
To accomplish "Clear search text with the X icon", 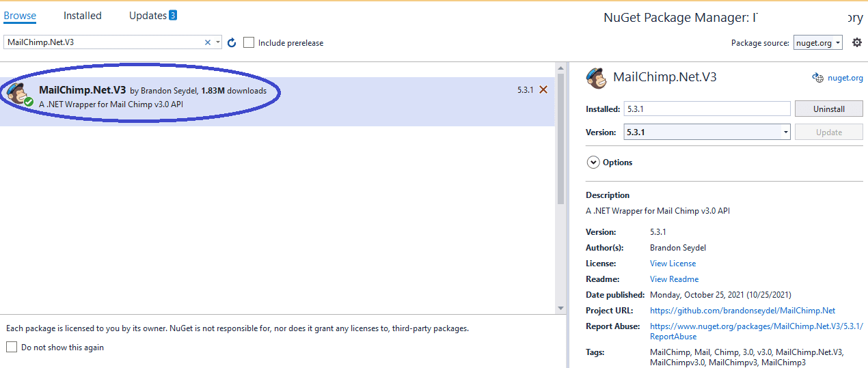I will pyautogui.click(x=208, y=42).
